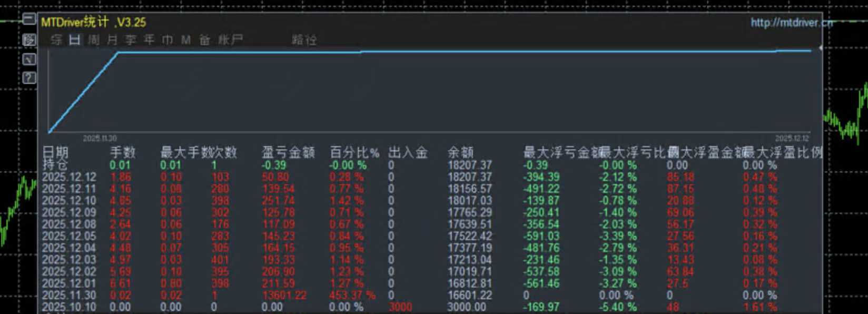Click the 1.61 % floating profit ratio
This screenshot has width=868, height=314.
pos(760,307)
